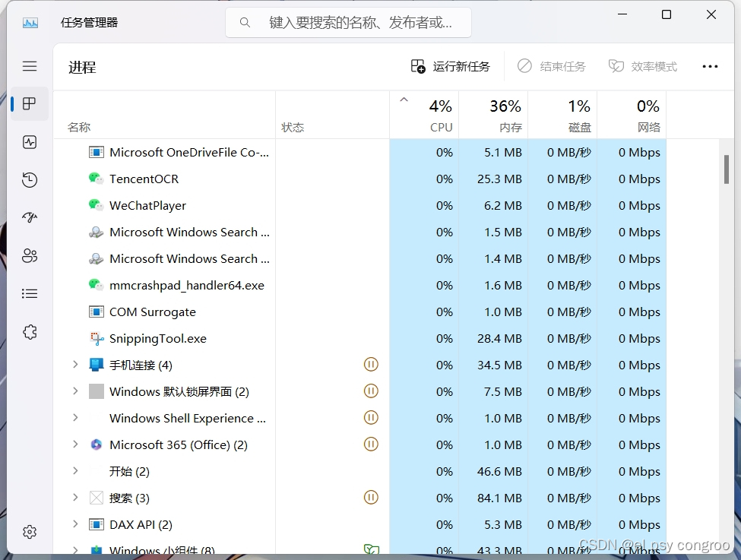The height and width of the screenshot is (560, 741).
Task: Click the 25.3 MB memory value
Action: 499,179
